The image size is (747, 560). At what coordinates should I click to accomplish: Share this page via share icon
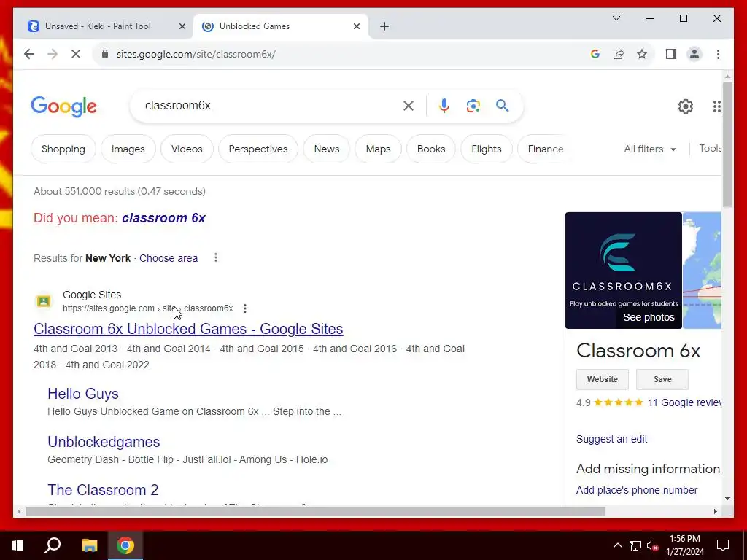coord(619,54)
